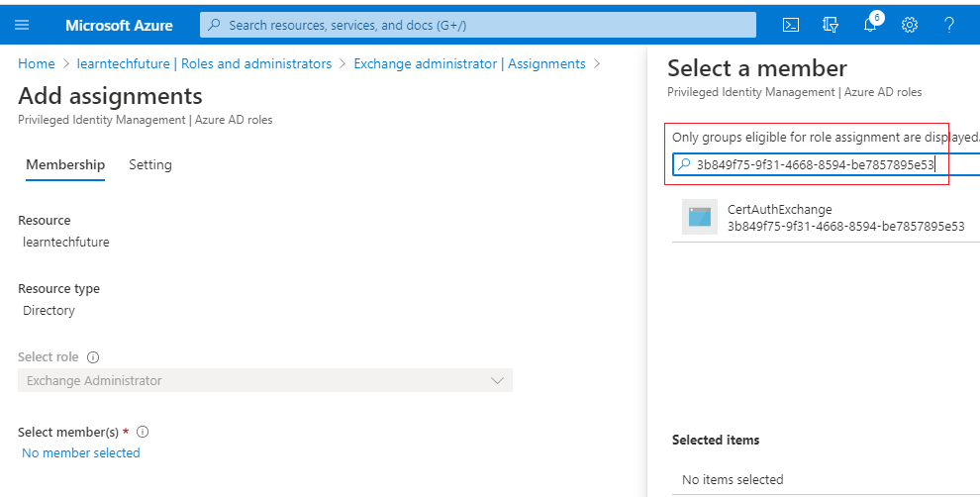Open the Help question mark icon

pyautogui.click(x=948, y=25)
